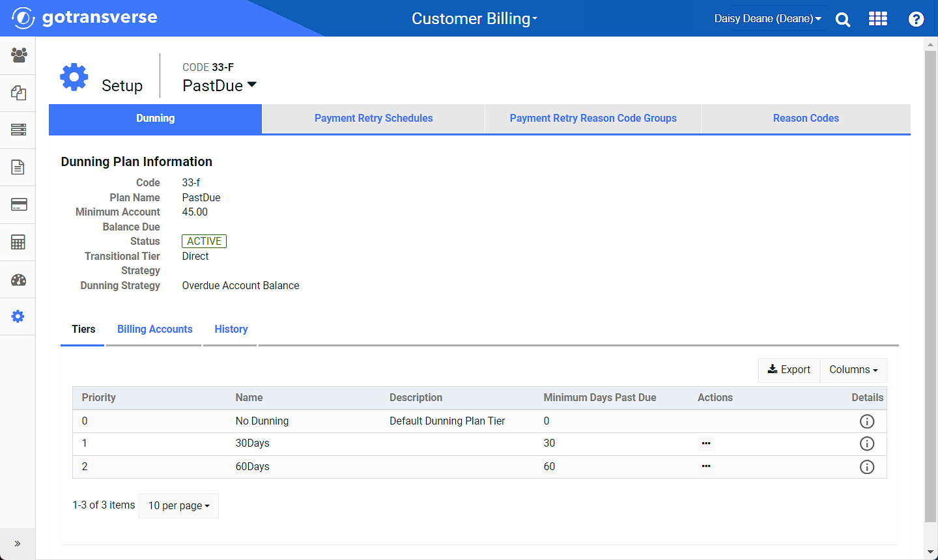This screenshot has height=560, width=938.
Task: Expand sidebar with double chevron icon
Action: pos(18,544)
